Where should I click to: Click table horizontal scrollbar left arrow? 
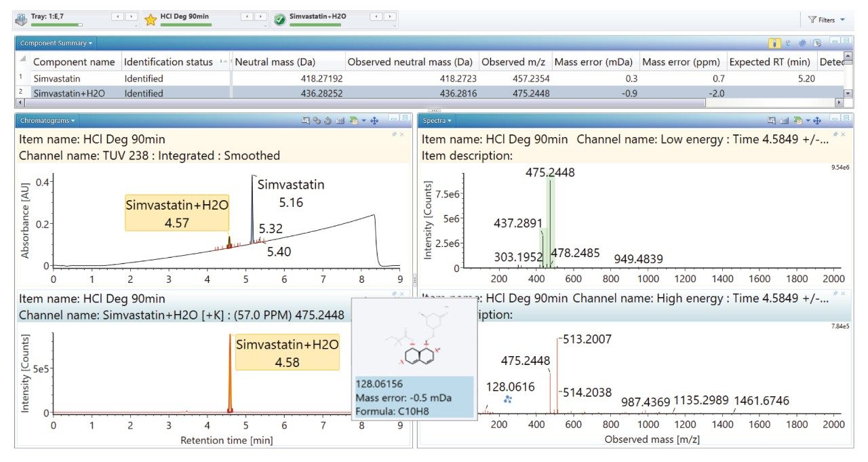pyautogui.click(x=19, y=103)
